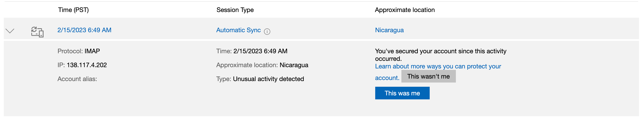Click the Protocol: IMAP detail

[79, 51]
